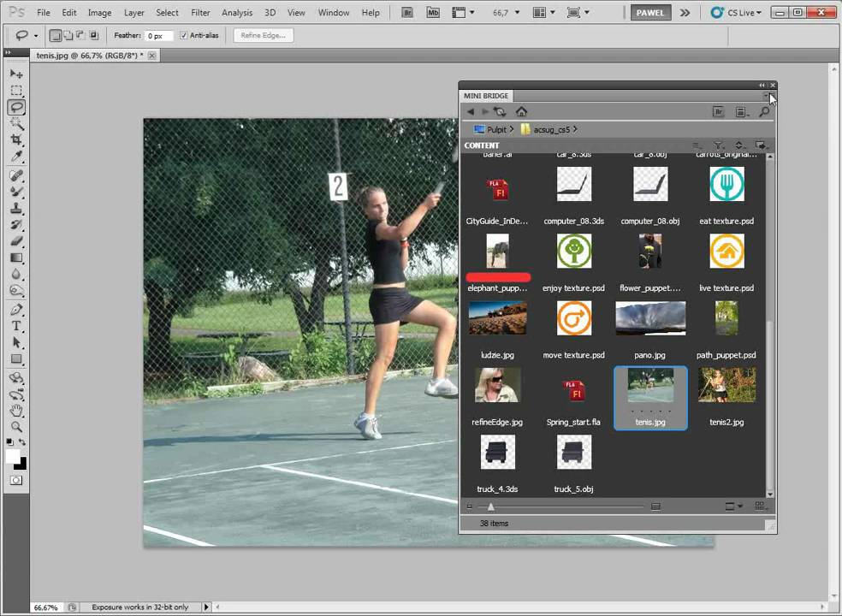Select the Blur tool

click(x=16, y=275)
